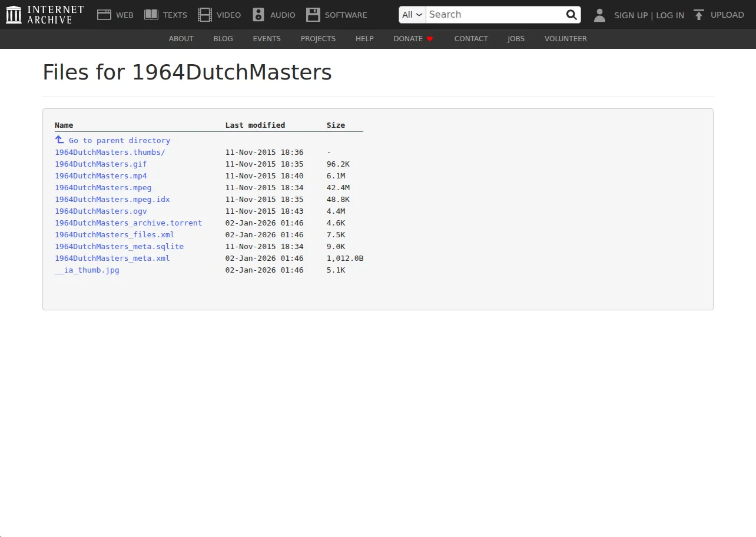Expand the All search scope dropdown
Viewport: 756px width, 537px height.
[412, 15]
